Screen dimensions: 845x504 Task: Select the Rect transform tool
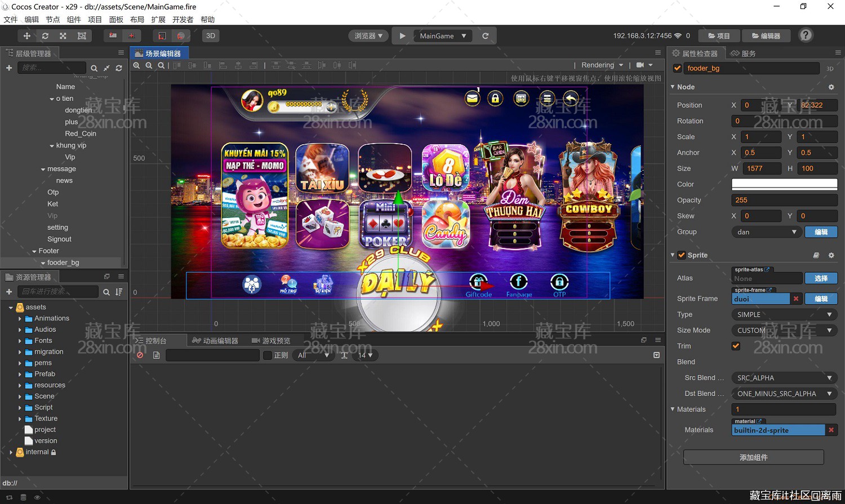coord(82,35)
